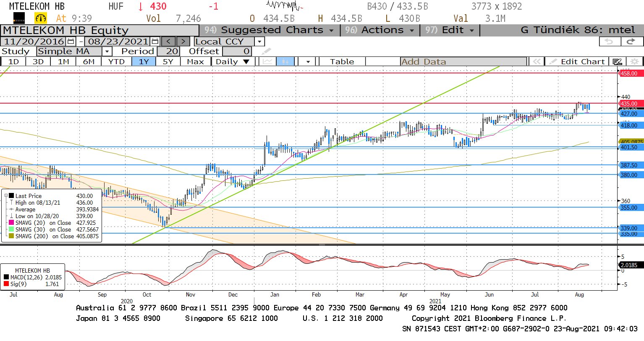The height and width of the screenshot is (341, 644).
Task: Shift date range backward with left arrow
Action: click(168, 42)
